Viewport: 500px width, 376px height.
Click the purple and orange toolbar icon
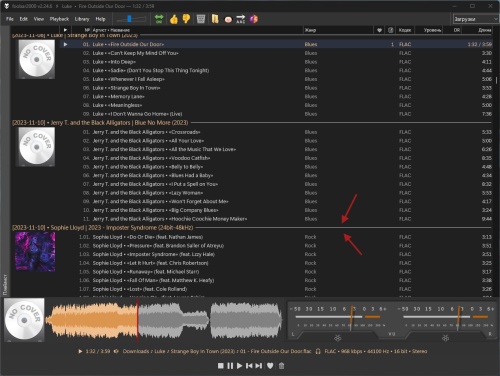[x=254, y=19]
